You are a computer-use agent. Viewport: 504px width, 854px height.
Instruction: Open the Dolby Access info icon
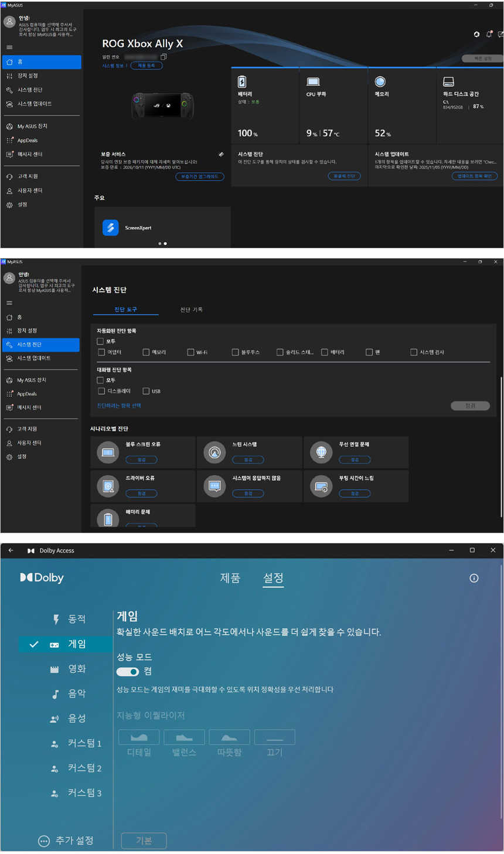(x=474, y=578)
